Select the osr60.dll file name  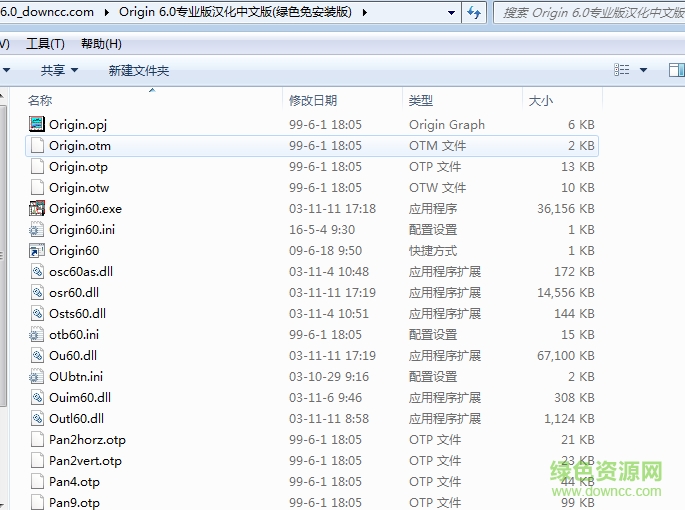click(74, 292)
